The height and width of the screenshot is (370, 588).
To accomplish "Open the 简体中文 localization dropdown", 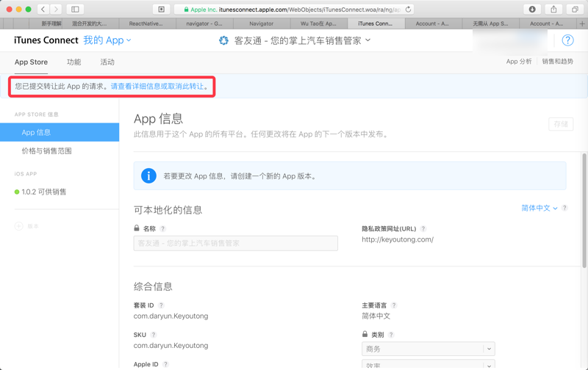I will [x=539, y=208].
